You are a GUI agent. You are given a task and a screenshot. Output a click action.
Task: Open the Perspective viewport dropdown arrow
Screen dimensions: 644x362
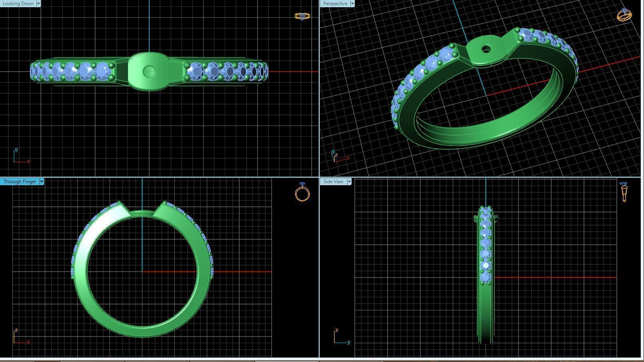coord(352,4)
